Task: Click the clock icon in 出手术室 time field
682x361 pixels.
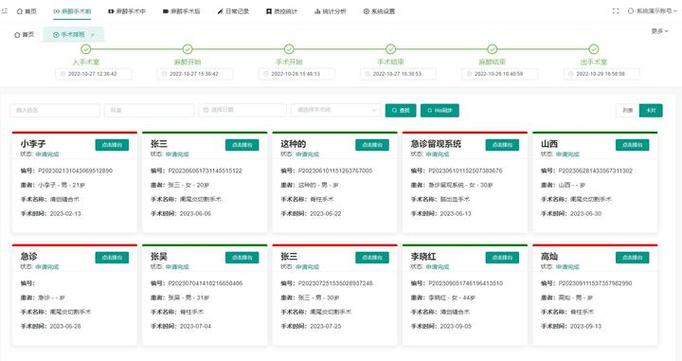Action: pos(571,74)
